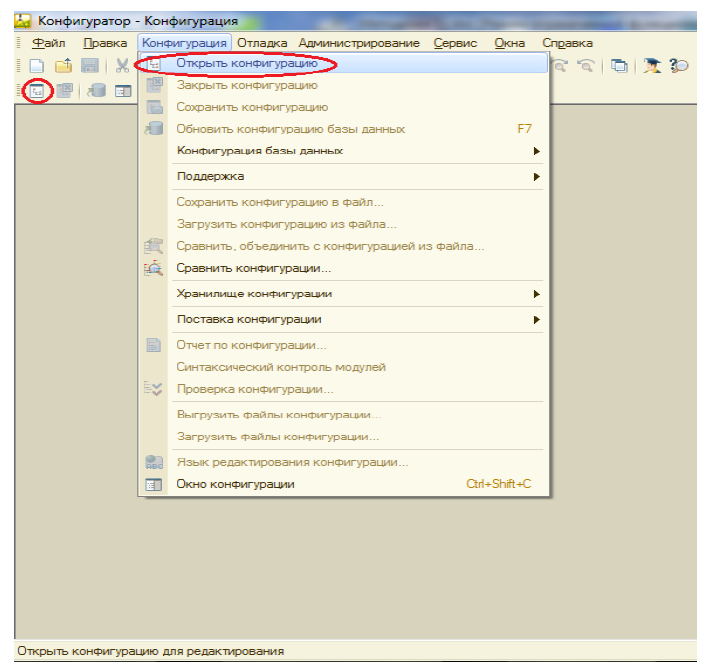709x667 pixels.
Task: Click the help search question-mark icon
Action: point(679,66)
